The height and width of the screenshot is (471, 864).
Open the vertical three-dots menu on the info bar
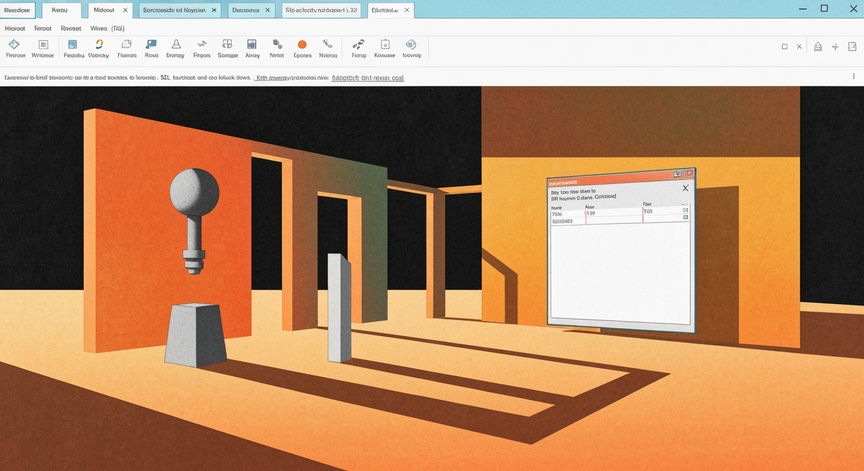(x=854, y=77)
